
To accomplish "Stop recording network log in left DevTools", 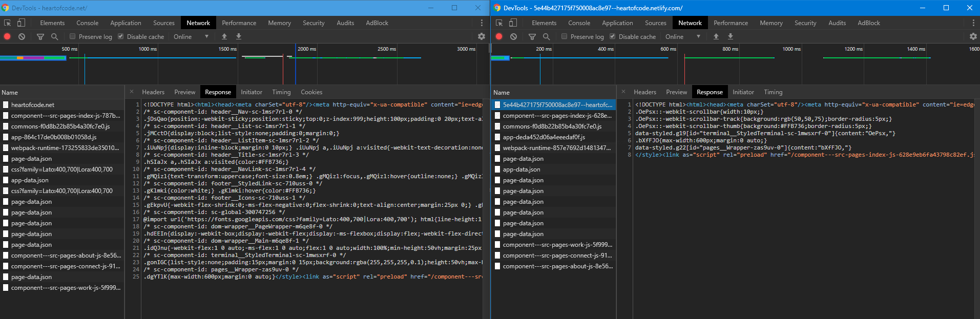I will [7, 36].
